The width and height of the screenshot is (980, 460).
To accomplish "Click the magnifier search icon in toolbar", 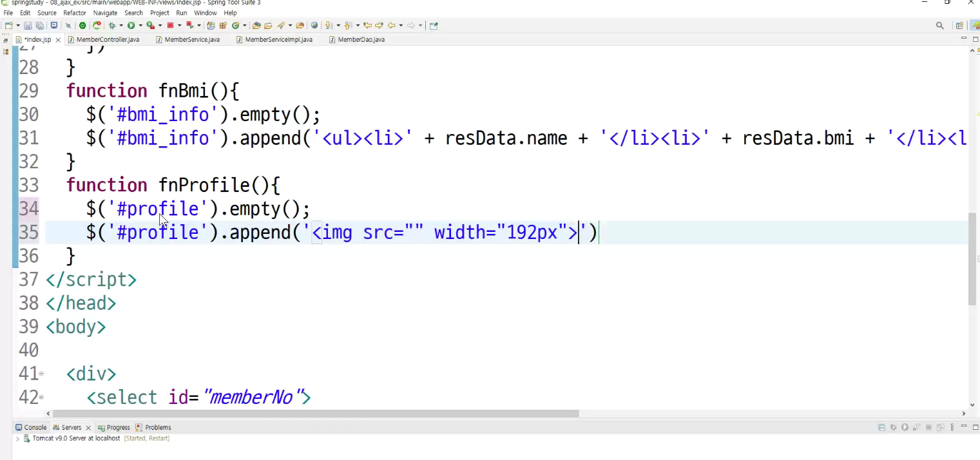I will (x=940, y=26).
